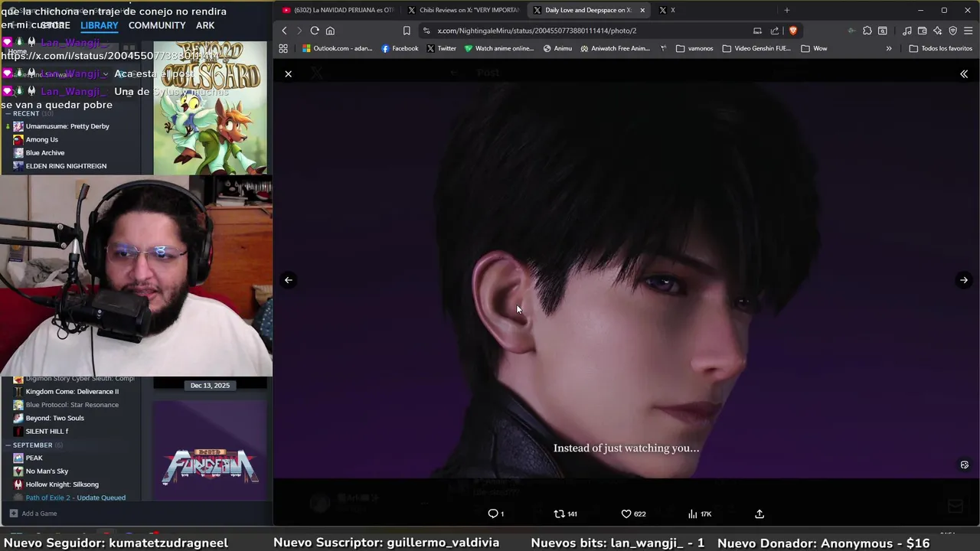Screen dimensions: 980x551
Task: Open the media playlist music note icon
Action: pyautogui.click(x=907, y=31)
